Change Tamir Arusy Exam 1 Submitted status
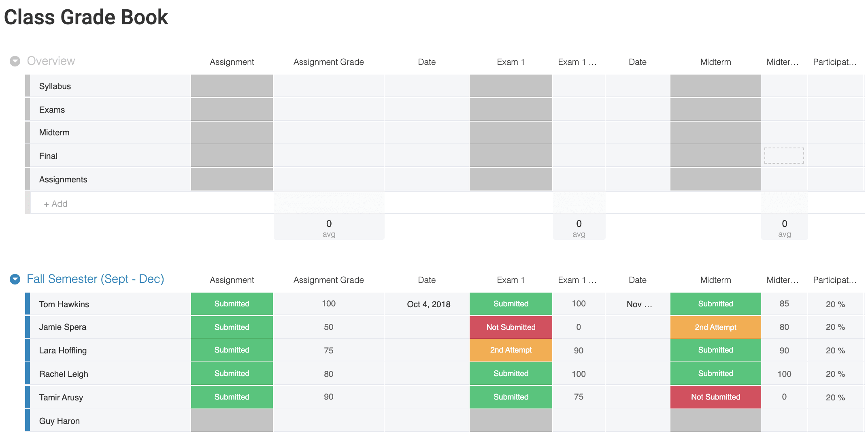 (511, 397)
